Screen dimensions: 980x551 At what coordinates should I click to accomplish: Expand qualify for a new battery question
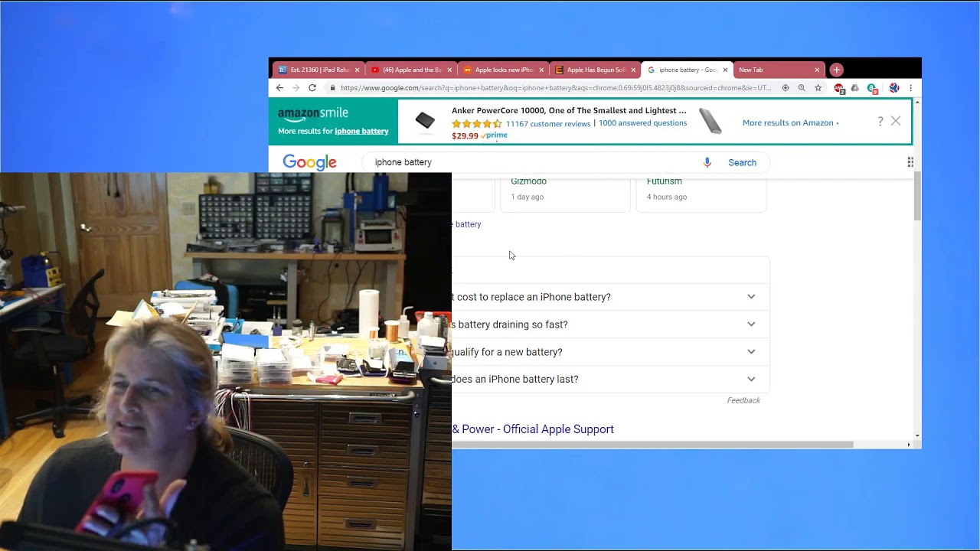click(610, 352)
